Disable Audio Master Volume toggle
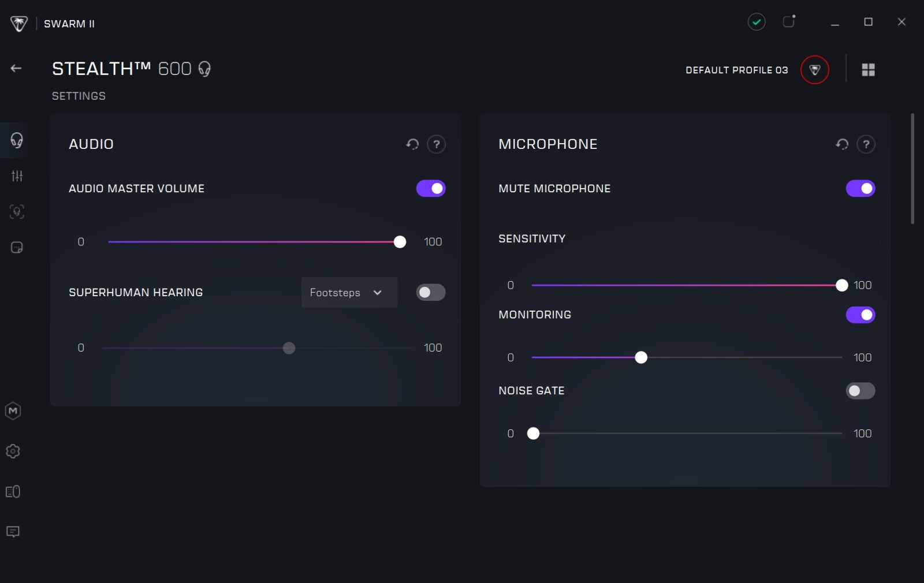Viewport: 924px width, 583px height. [x=431, y=189]
